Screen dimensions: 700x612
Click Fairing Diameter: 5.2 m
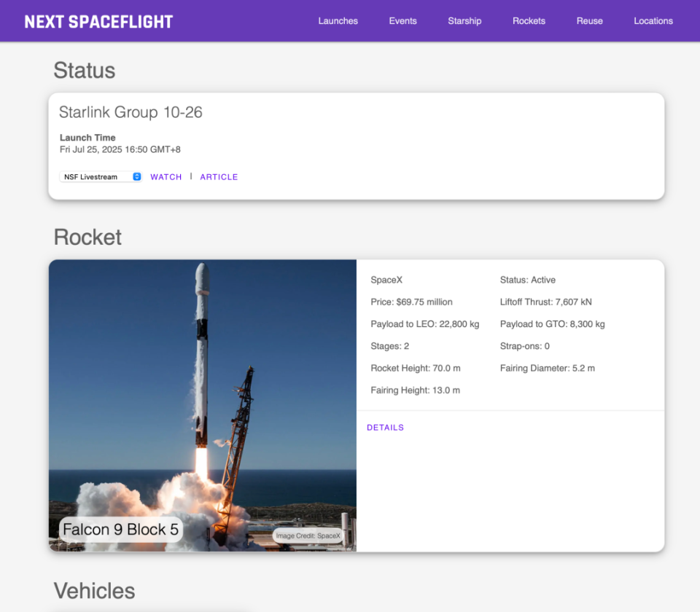point(548,368)
